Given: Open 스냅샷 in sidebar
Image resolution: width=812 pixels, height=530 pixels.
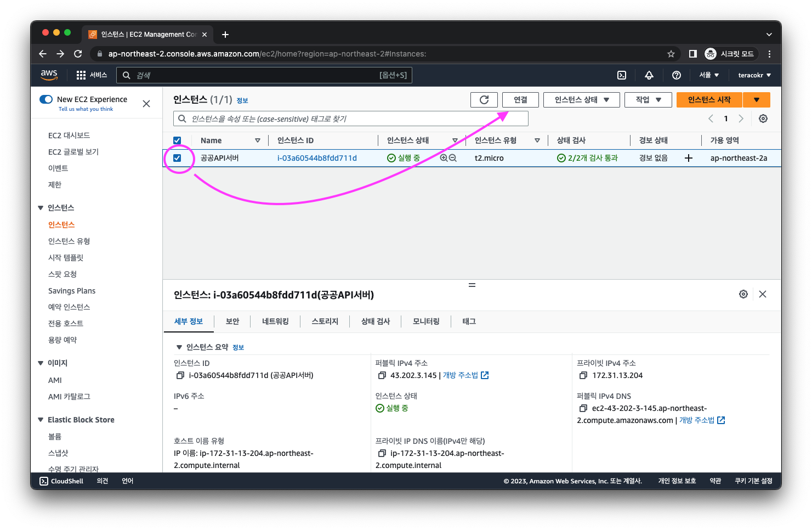Looking at the screenshot, I should point(58,453).
